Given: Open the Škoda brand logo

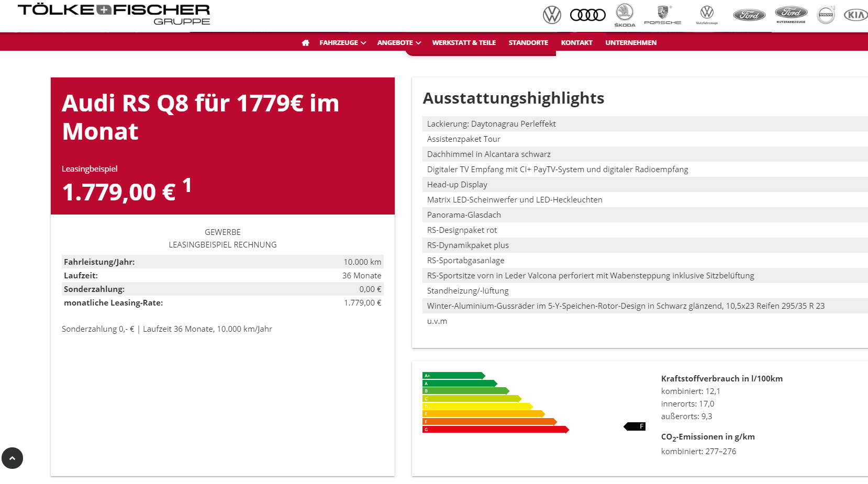Looking at the screenshot, I should (625, 15).
